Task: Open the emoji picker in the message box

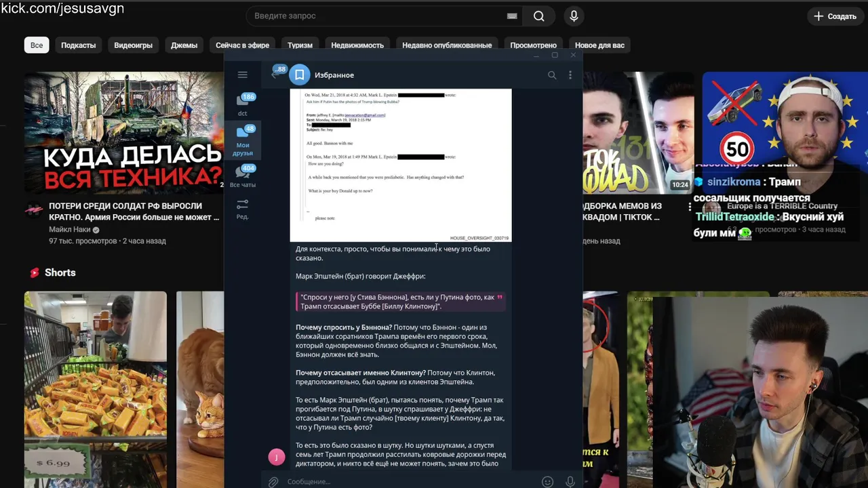Action: [547, 481]
